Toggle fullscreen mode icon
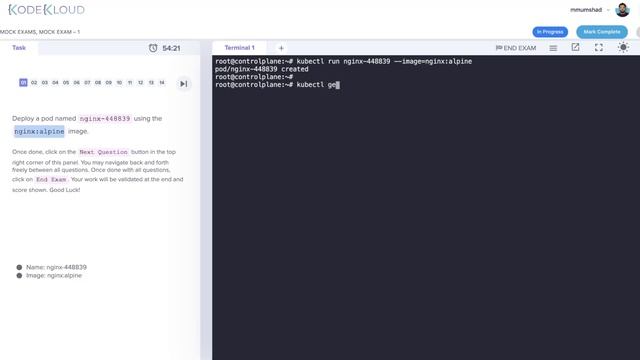Image resolution: width=640 pixels, height=360 pixels. pos(598,48)
